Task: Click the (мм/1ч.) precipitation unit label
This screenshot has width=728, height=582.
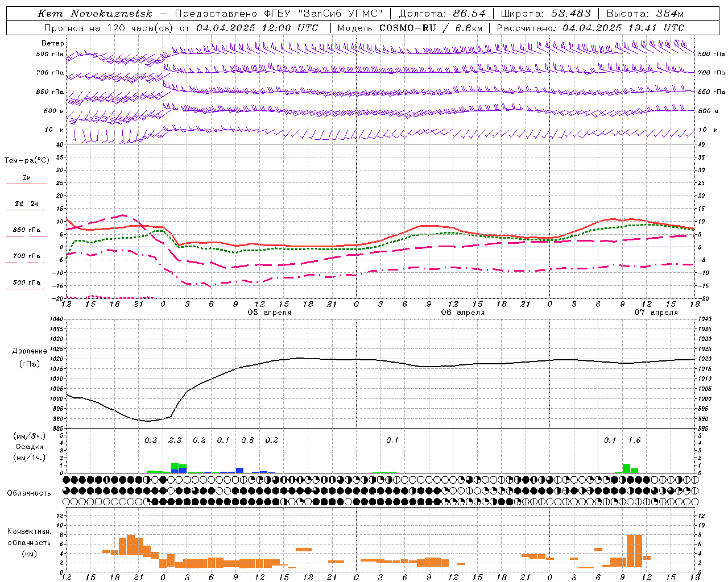Action: [x=29, y=458]
